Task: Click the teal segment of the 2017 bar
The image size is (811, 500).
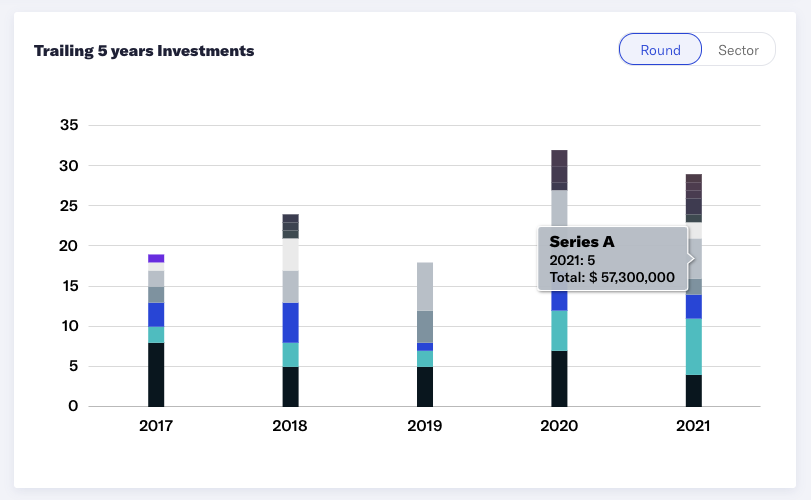Action: point(156,335)
